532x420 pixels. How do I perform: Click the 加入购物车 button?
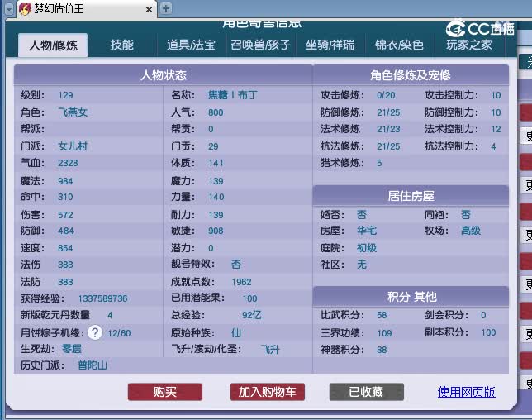268,392
